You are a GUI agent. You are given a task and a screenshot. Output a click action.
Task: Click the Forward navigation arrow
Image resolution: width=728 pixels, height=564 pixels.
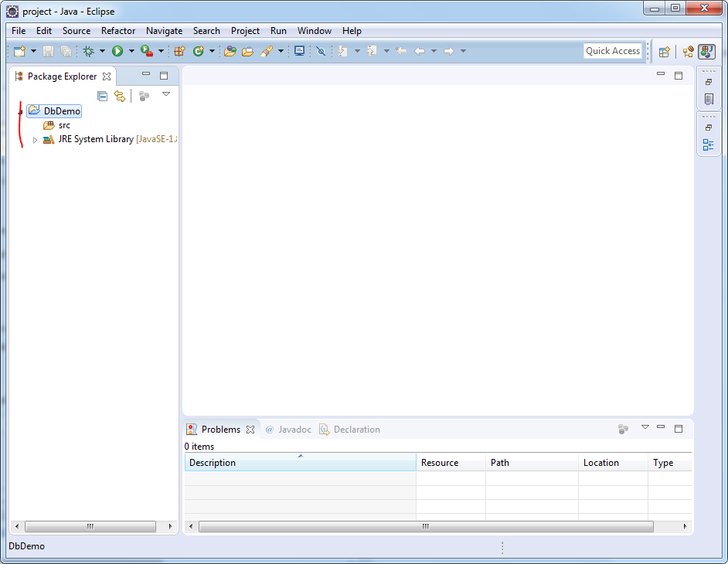(x=448, y=51)
